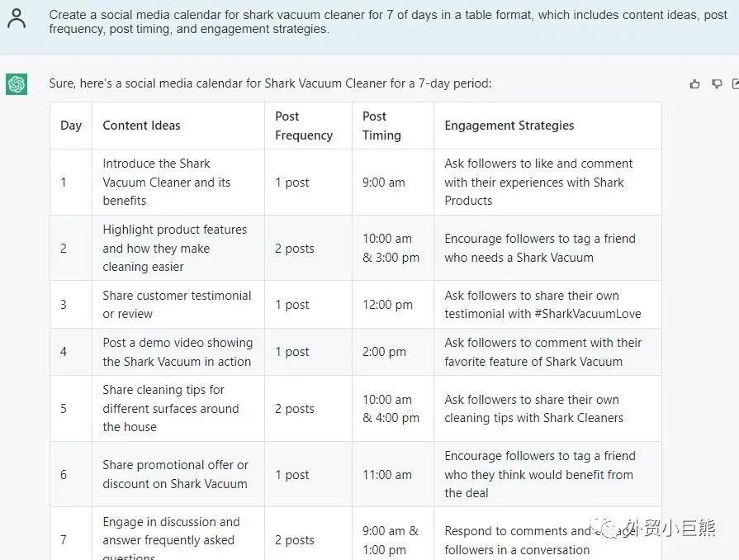This screenshot has width=739, height=560.
Task: Click the 'Post Timing' column header
Action: (x=381, y=126)
